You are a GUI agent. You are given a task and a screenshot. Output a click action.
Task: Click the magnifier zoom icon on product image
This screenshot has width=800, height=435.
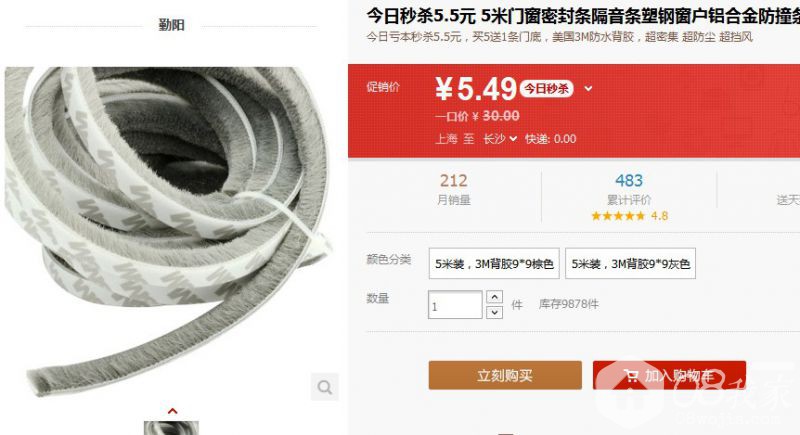tap(324, 387)
